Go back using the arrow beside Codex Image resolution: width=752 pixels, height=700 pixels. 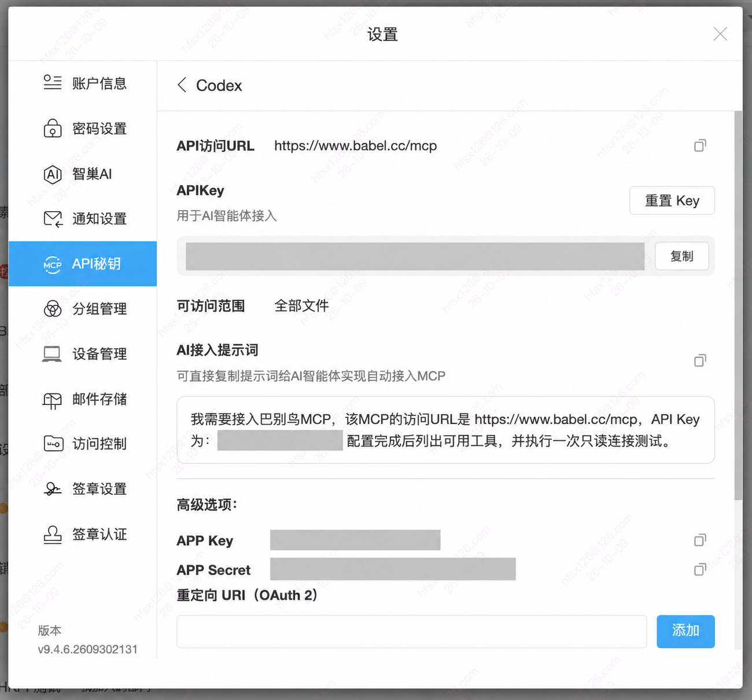[x=182, y=85]
